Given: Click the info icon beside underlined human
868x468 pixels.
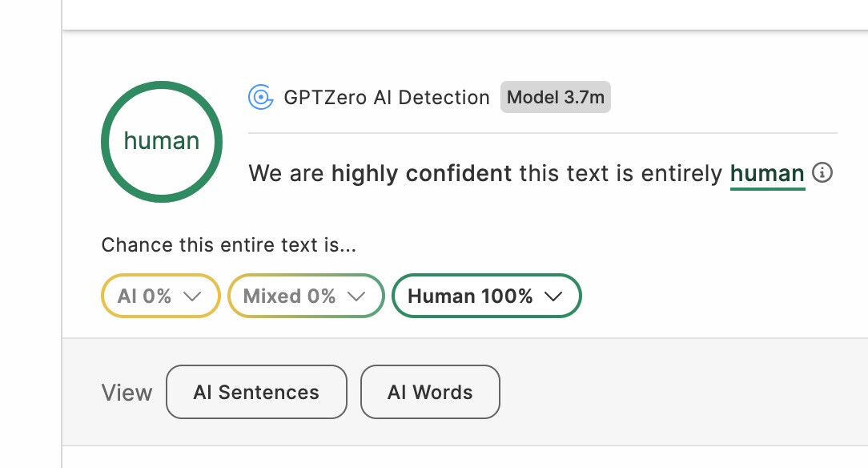Looking at the screenshot, I should [822, 173].
